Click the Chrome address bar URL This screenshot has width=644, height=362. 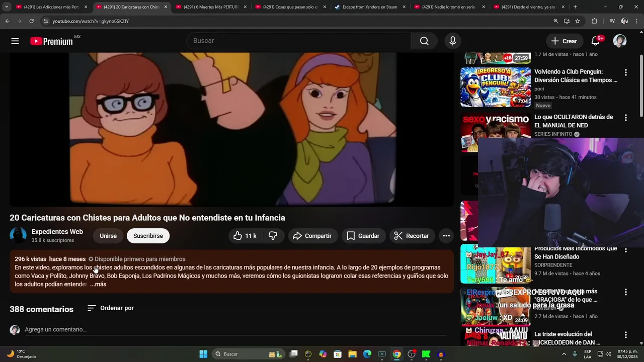pos(91,21)
